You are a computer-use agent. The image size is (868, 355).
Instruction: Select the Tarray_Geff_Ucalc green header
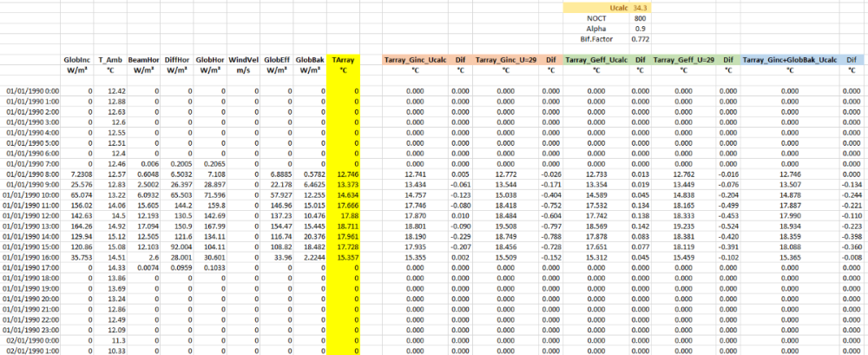(595, 59)
